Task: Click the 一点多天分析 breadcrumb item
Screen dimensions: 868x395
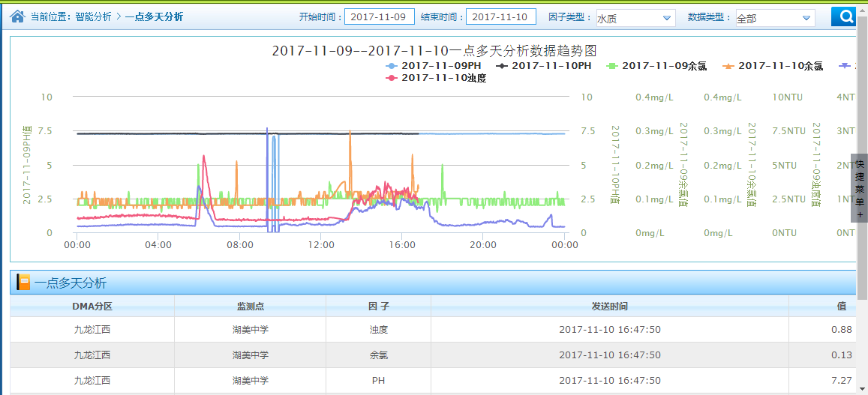Action: pos(154,16)
